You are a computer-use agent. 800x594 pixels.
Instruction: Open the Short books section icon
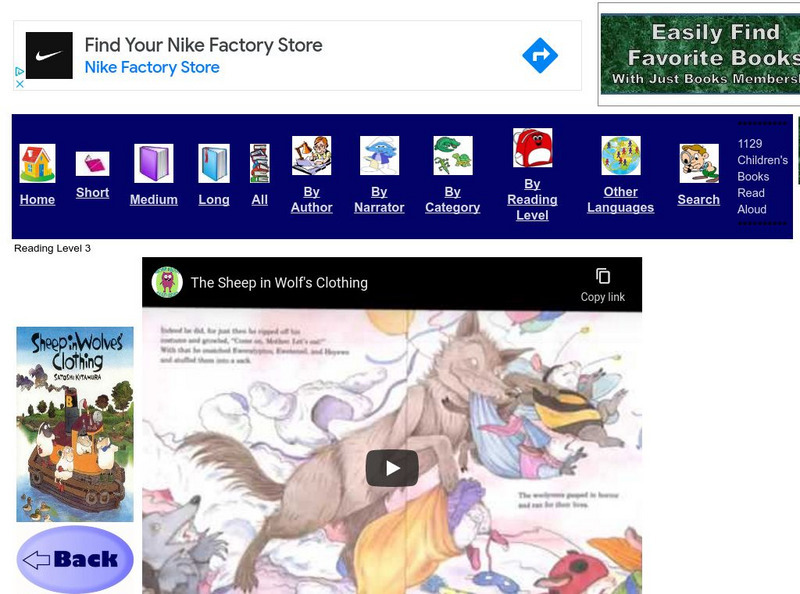(92, 160)
